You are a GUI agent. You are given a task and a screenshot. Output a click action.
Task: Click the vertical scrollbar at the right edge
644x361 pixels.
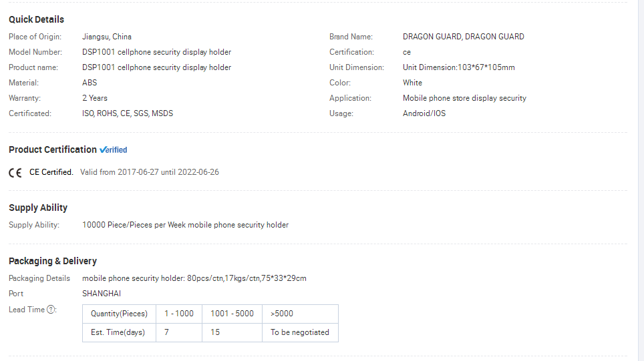[x=641, y=180]
